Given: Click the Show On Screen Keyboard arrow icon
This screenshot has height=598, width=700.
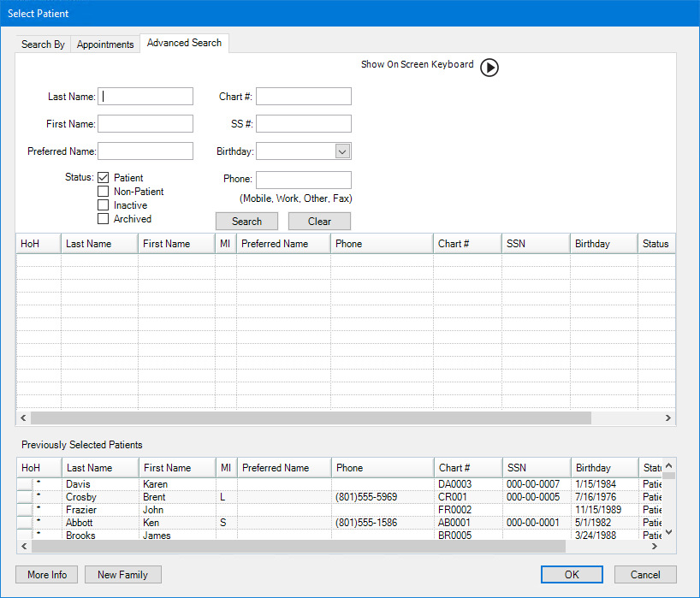Looking at the screenshot, I should tap(489, 68).
